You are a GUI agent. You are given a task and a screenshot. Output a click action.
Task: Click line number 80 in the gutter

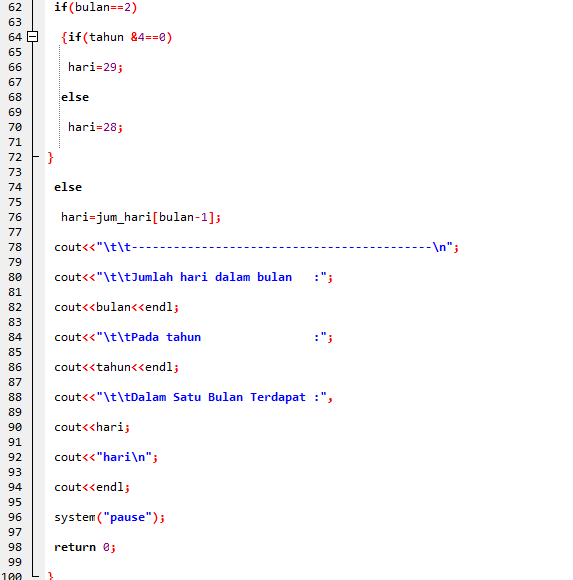click(x=15, y=277)
